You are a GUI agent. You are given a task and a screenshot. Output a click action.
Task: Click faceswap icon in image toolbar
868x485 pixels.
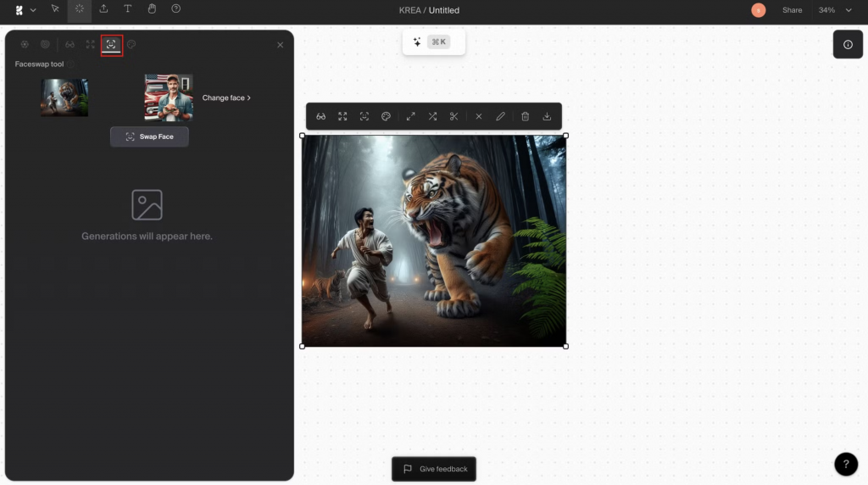(x=364, y=116)
